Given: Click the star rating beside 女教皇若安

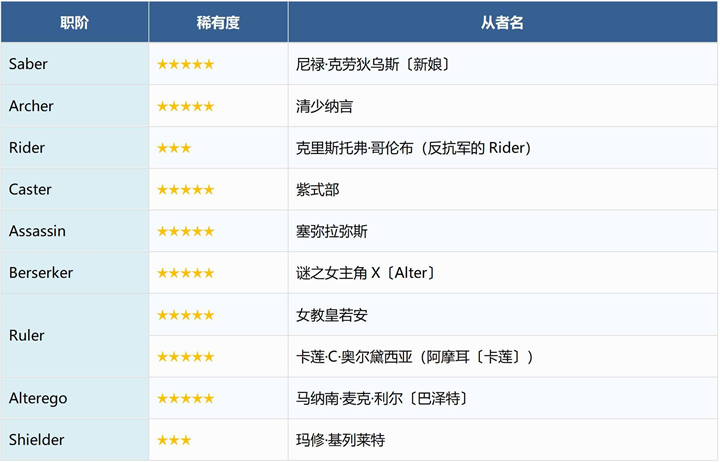Looking at the screenshot, I should point(185,315).
